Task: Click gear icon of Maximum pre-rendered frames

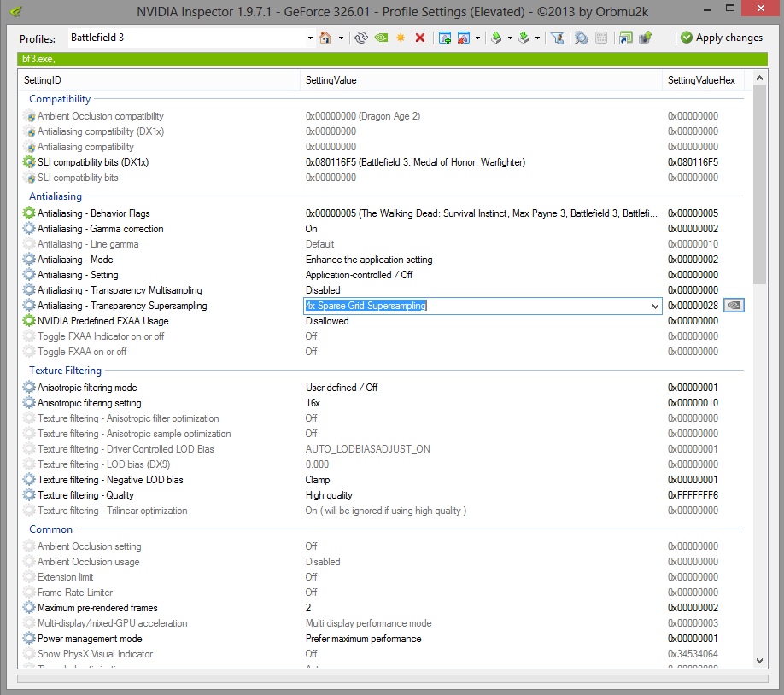Action: click(29, 608)
